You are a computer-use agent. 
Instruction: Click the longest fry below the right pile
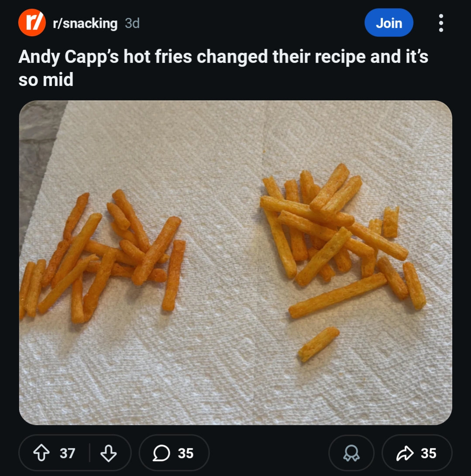coord(337,295)
